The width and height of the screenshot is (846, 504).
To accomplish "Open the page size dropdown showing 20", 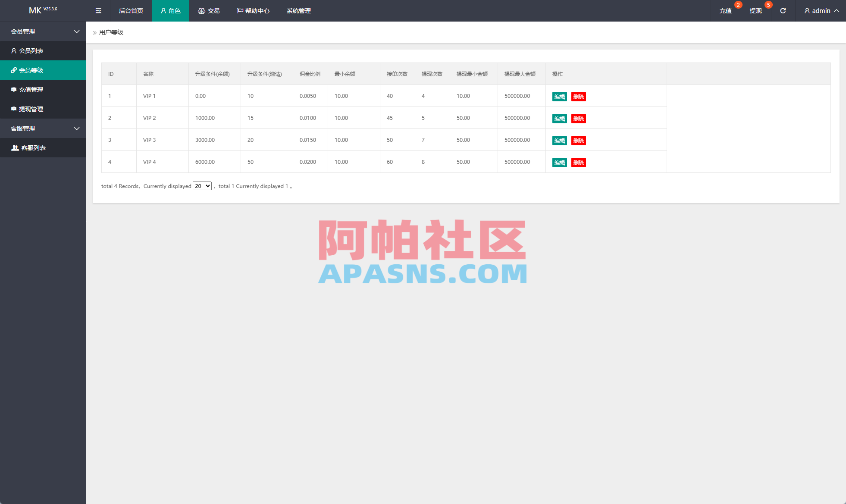I will click(202, 186).
